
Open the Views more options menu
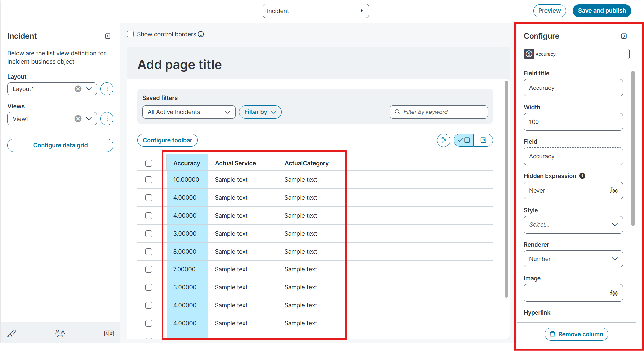pos(107,119)
